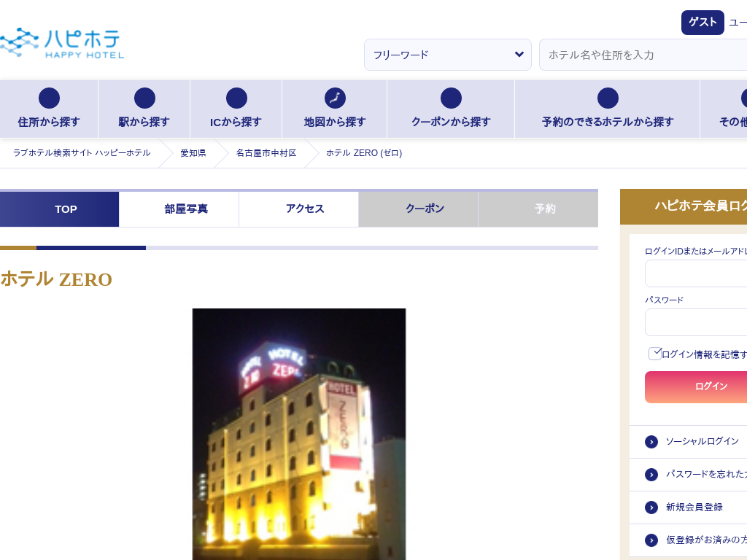Open the フリーワード search type dropdown

(x=447, y=55)
